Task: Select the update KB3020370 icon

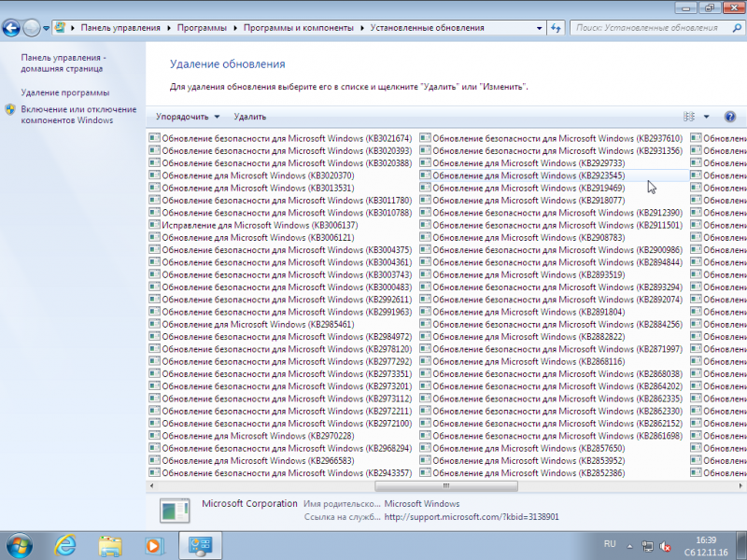Action: (154, 175)
